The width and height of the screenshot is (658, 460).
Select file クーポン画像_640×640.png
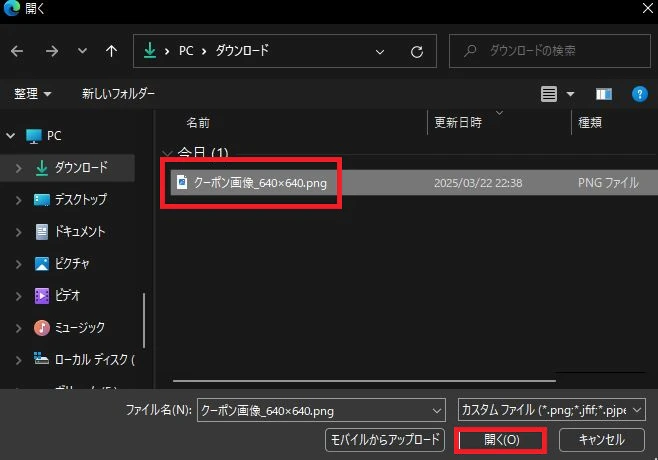tap(260, 183)
